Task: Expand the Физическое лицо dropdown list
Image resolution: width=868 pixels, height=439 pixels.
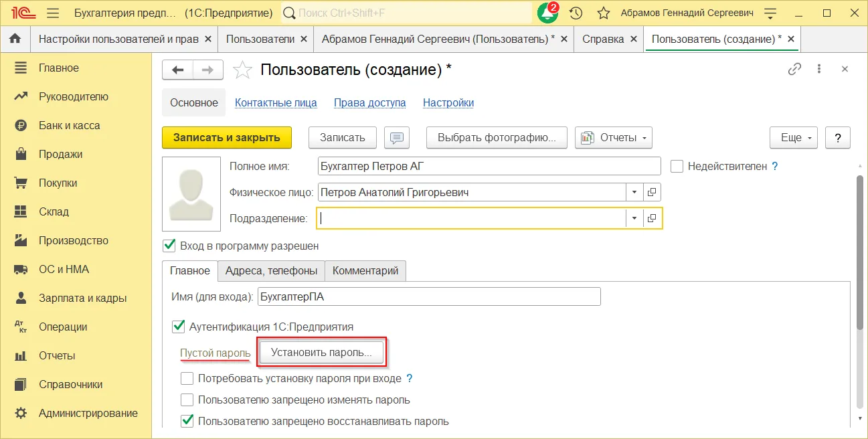Action: [x=634, y=193]
